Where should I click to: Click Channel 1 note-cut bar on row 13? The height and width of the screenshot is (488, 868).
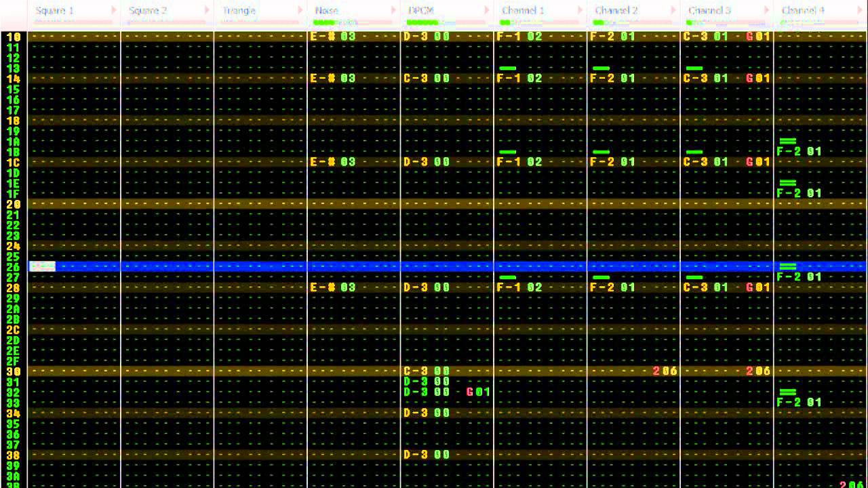(507, 68)
